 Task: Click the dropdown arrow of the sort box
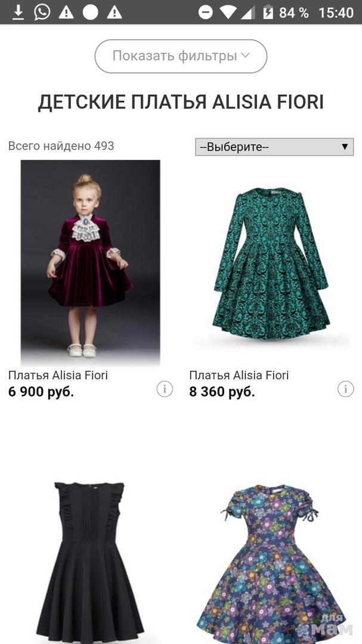point(345,147)
